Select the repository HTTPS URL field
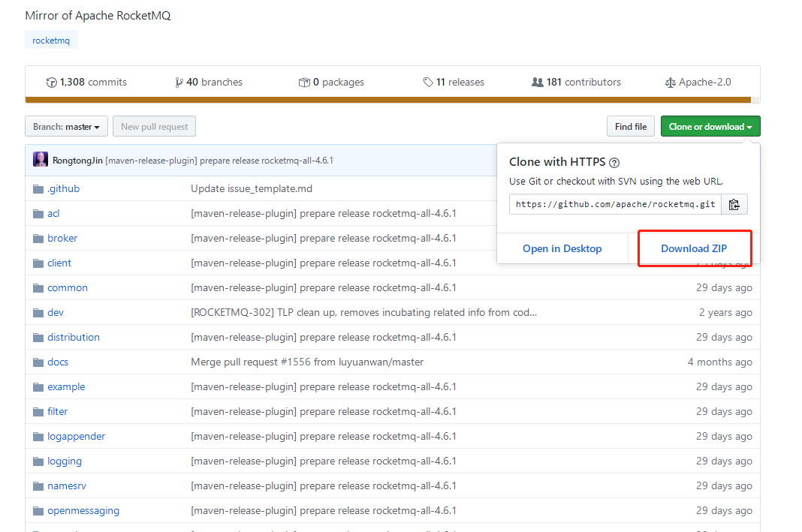 coord(615,204)
